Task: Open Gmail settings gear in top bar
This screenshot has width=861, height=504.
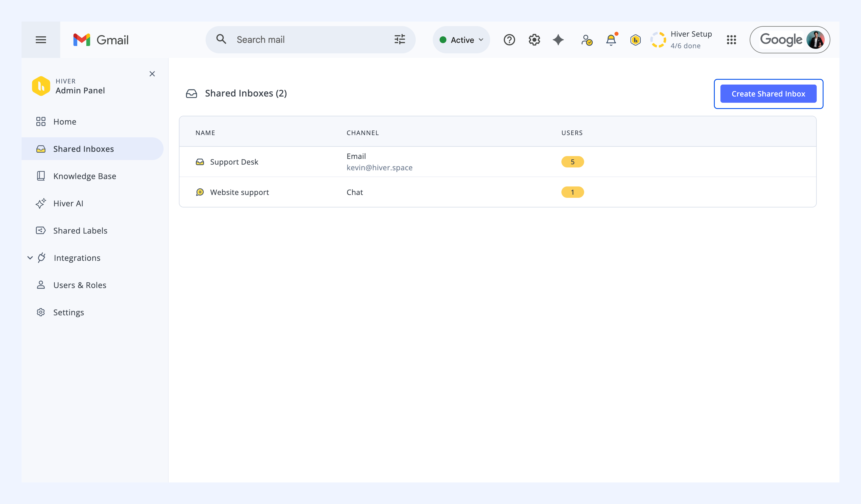Action: click(534, 40)
